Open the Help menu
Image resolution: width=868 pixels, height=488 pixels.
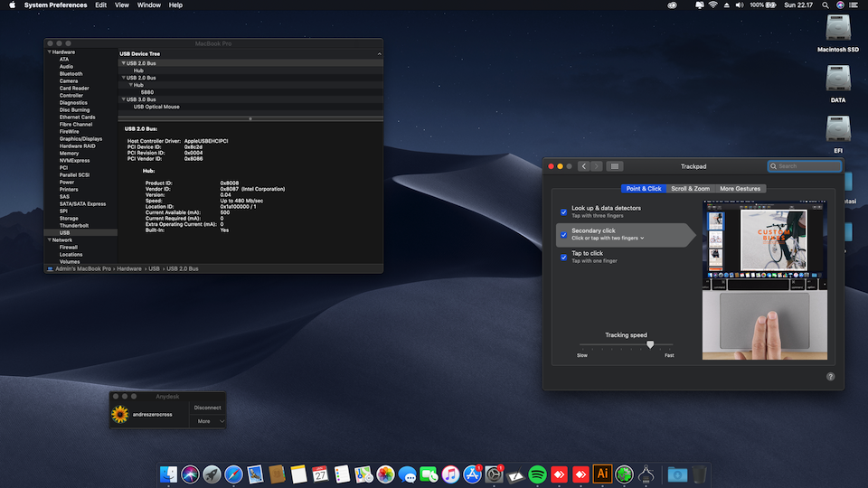[175, 5]
